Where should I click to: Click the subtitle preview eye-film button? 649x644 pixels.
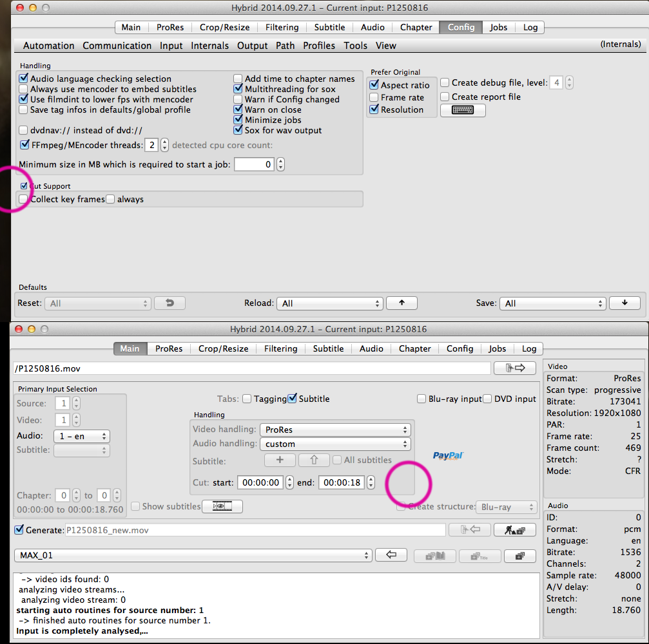click(222, 506)
